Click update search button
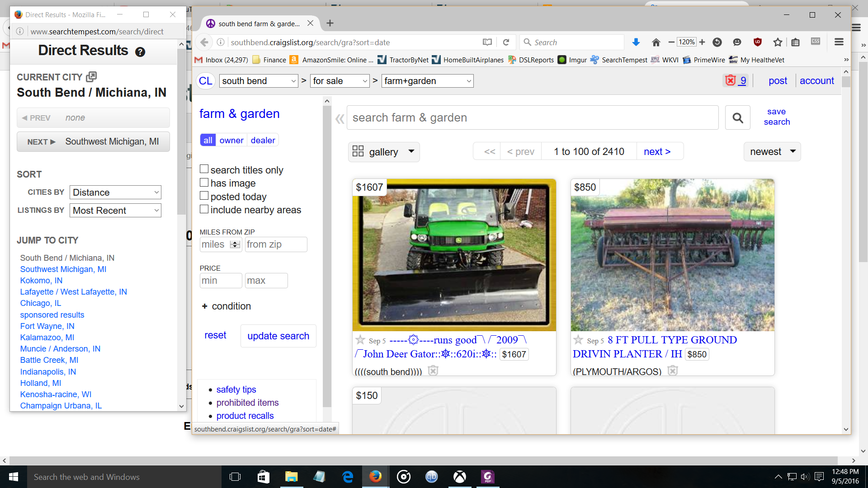Image resolution: width=868 pixels, height=488 pixels. [x=278, y=336]
